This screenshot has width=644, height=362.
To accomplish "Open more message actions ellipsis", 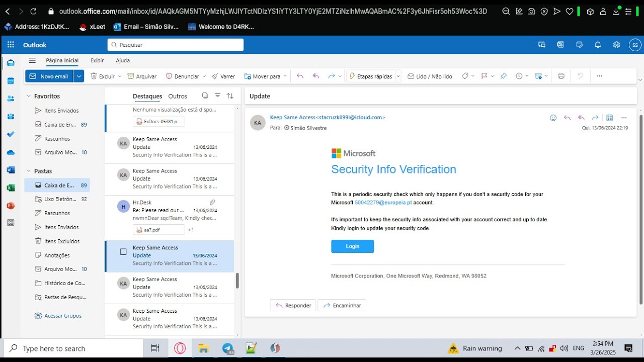I will [624, 118].
